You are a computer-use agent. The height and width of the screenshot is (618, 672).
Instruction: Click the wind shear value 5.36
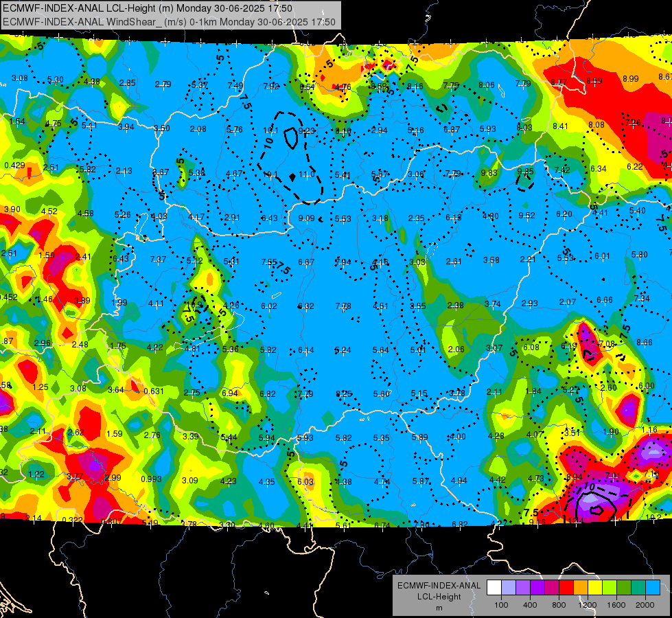(x=231, y=349)
